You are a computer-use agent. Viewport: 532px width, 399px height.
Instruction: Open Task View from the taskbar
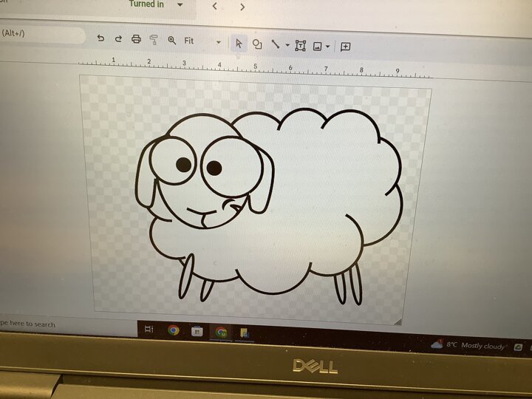click(149, 330)
